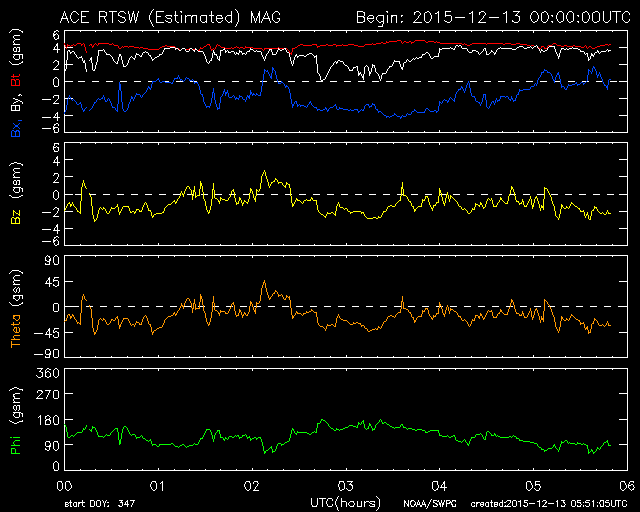Screen dimensions: 640x512
Task: Click the '03' hour label on the time axis
Action: click(346, 486)
